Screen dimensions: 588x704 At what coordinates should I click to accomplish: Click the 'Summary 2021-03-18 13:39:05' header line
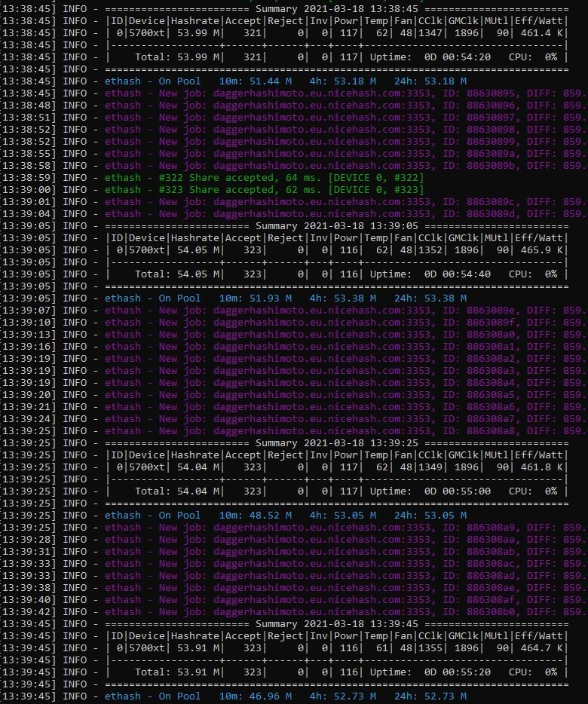coord(337,226)
